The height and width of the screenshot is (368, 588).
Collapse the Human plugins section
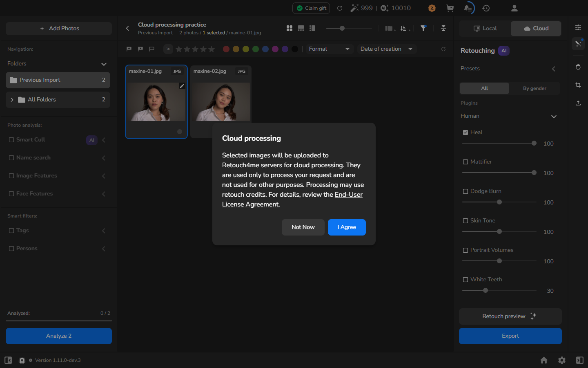pyautogui.click(x=554, y=117)
